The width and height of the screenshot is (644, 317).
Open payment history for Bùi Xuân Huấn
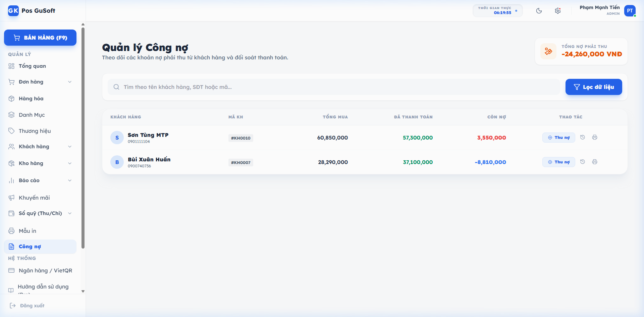tap(583, 162)
